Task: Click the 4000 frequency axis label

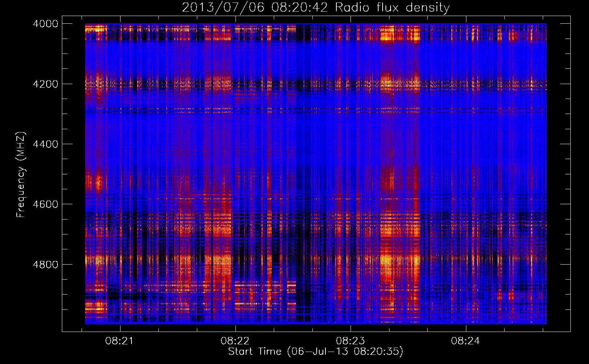Action: [x=46, y=24]
